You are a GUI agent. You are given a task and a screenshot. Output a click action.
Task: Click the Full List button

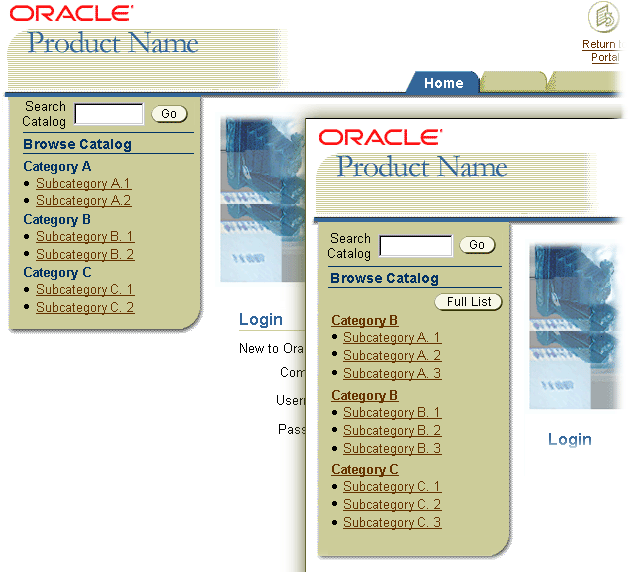469,302
